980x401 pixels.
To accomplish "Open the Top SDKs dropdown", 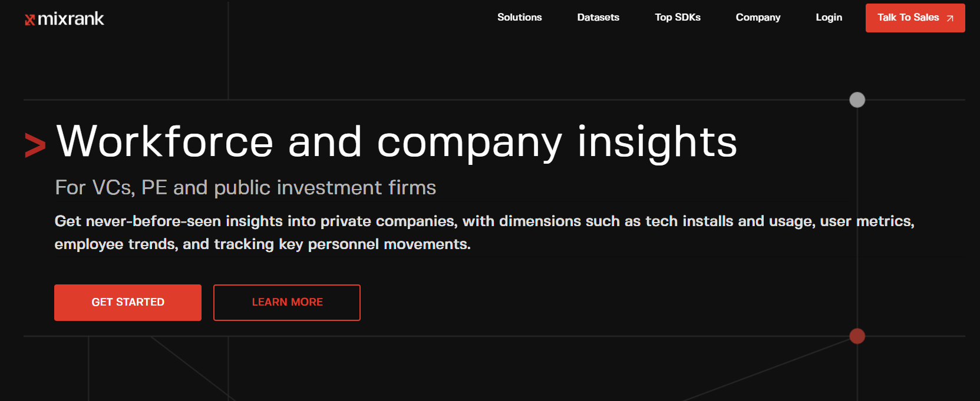I will coord(678,18).
